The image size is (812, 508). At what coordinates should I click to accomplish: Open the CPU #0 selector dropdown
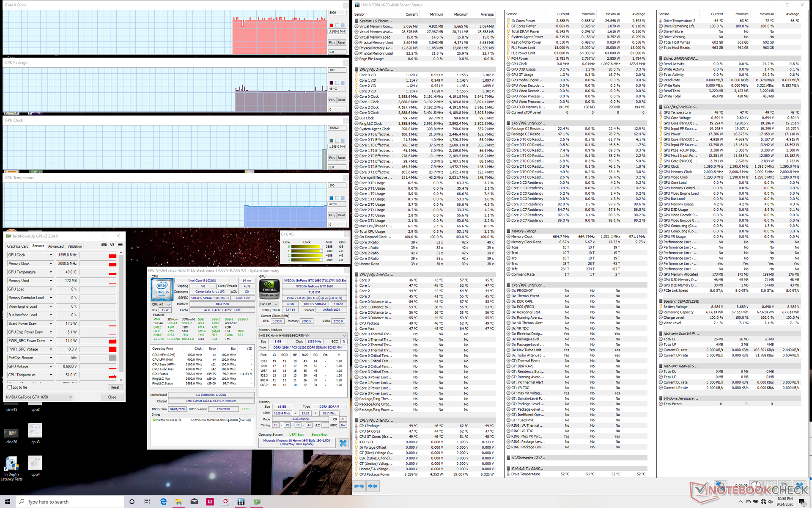coord(161,304)
